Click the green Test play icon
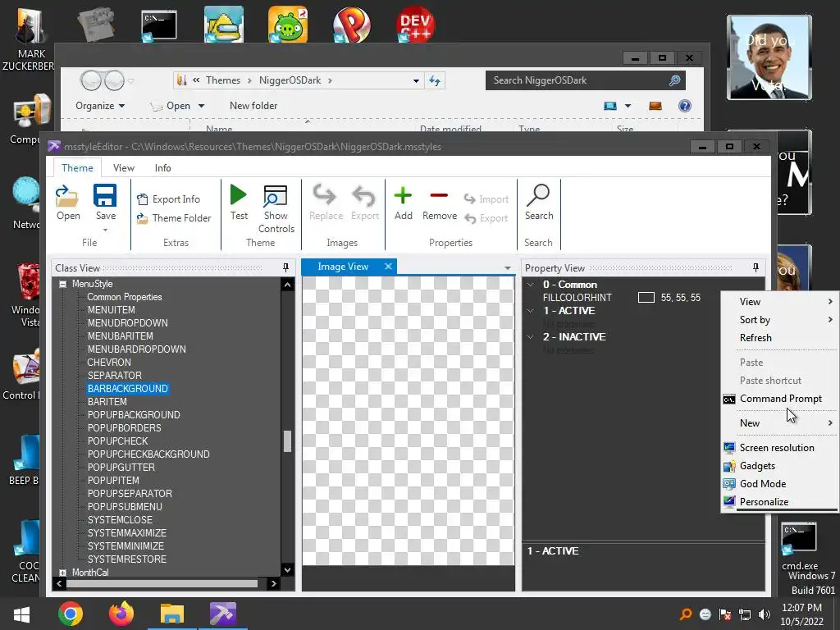 pos(239,195)
